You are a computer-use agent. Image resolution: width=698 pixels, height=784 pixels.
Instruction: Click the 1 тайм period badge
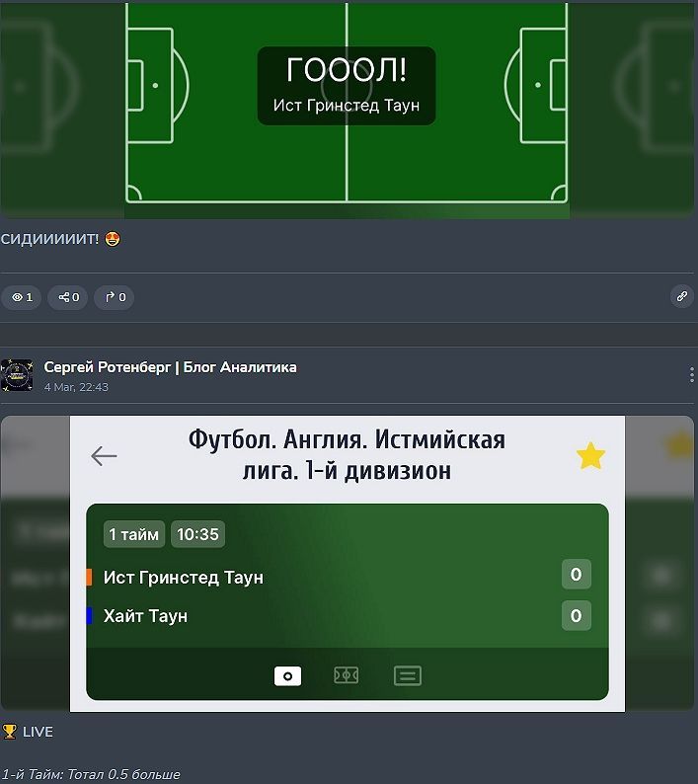pos(134,534)
